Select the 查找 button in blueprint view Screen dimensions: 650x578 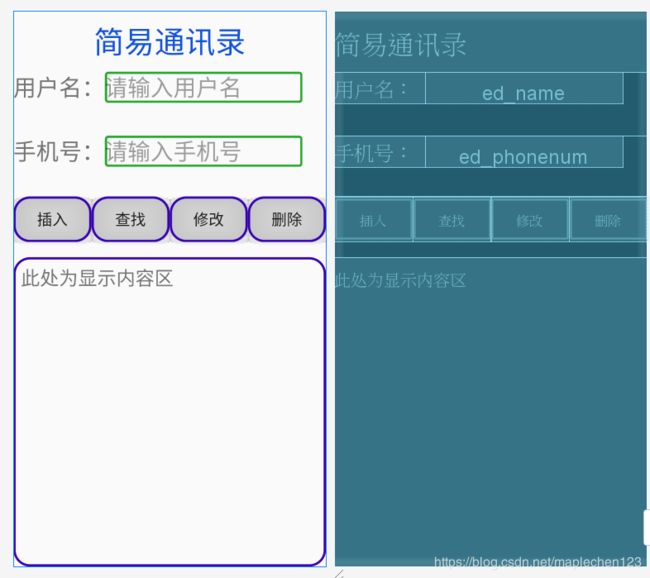point(451,221)
